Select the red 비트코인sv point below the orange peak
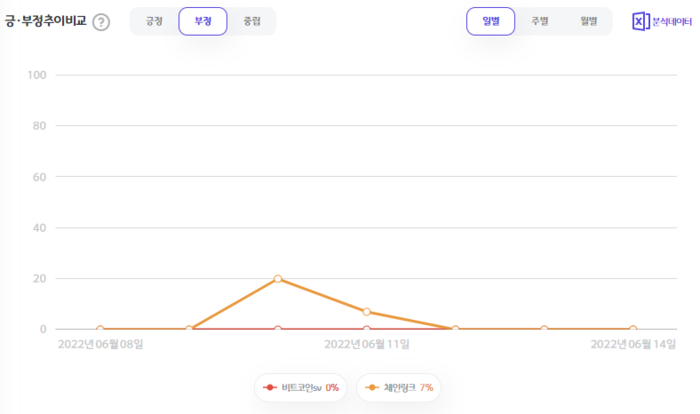Screen dimensions: 700x414 tap(278, 329)
